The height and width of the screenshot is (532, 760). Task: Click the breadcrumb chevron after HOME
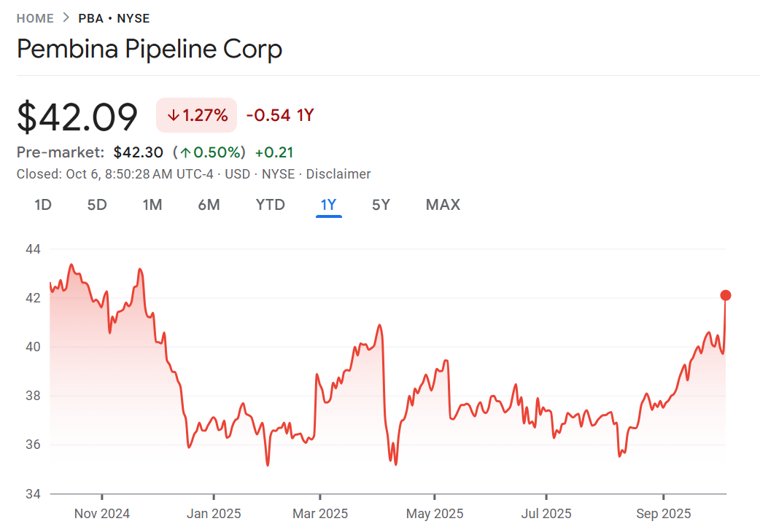click(x=66, y=18)
